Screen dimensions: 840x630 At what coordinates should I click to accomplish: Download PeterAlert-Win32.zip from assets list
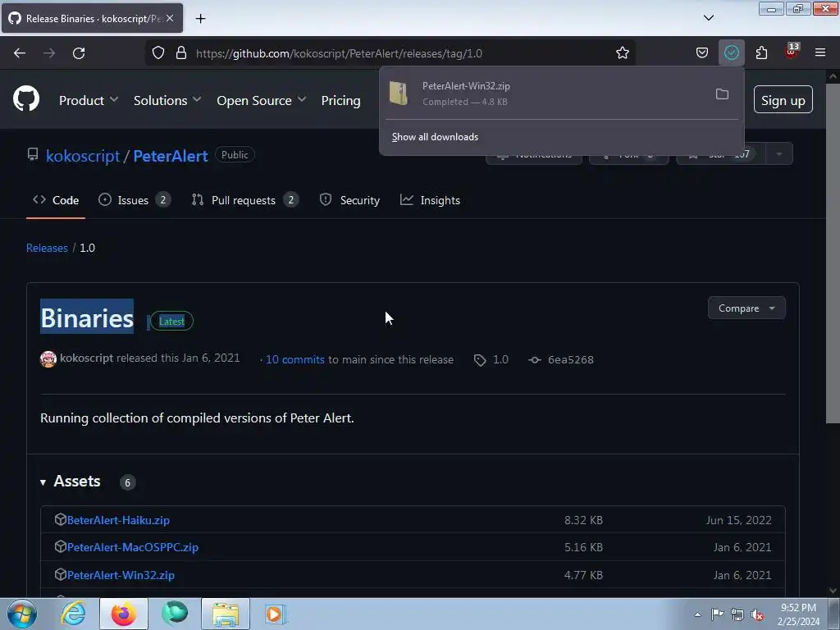click(x=121, y=575)
